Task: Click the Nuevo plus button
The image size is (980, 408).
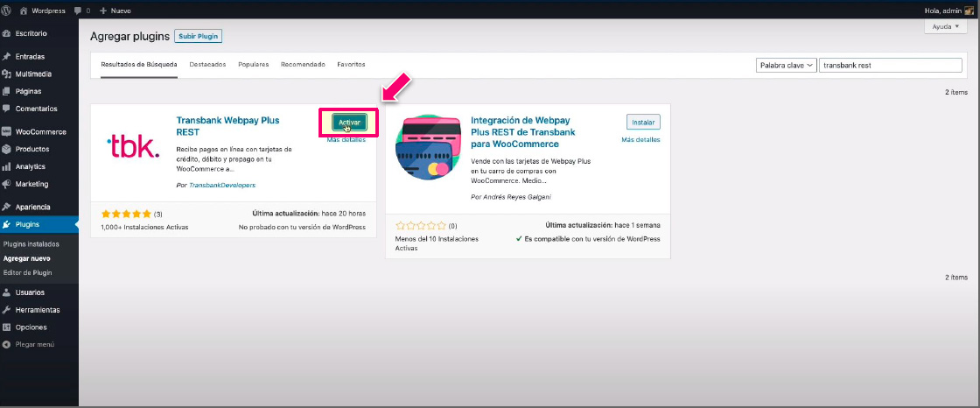Action: (115, 11)
